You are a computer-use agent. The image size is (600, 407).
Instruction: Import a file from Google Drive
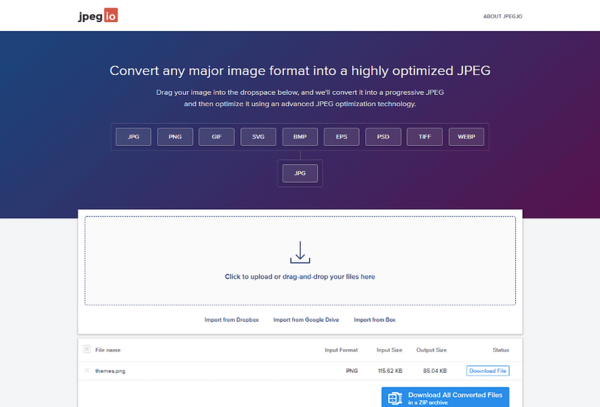click(306, 320)
